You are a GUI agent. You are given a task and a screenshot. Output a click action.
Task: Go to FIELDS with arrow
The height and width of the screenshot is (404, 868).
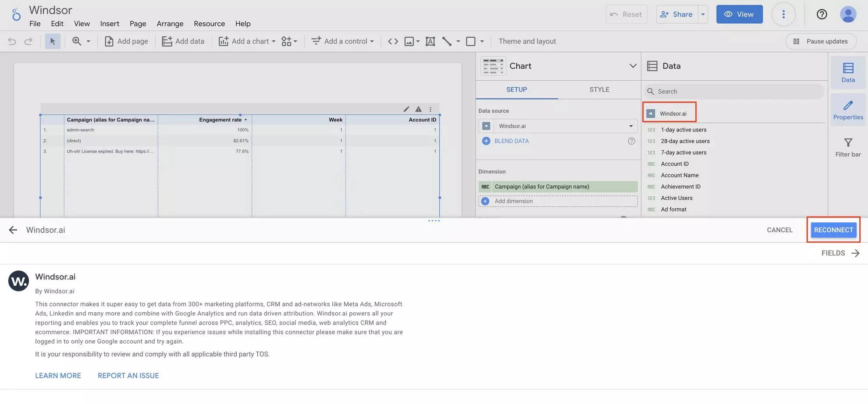coord(840,253)
